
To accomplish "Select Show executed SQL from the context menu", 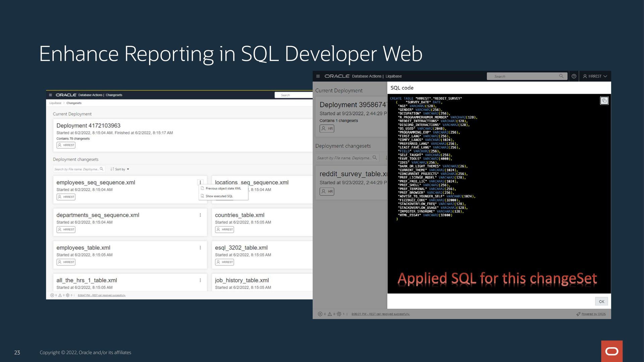I will click(219, 196).
